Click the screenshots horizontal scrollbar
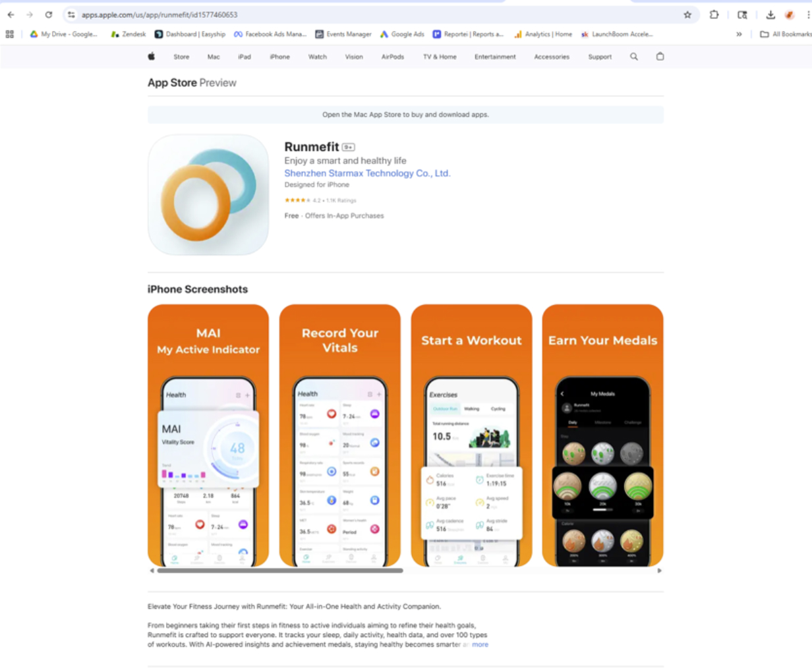The width and height of the screenshot is (812, 672). coord(280,571)
